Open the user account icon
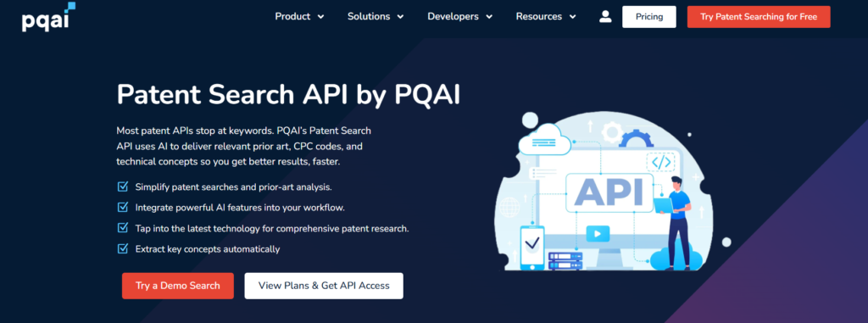Image resolution: width=868 pixels, height=323 pixels. tap(605, 17)
